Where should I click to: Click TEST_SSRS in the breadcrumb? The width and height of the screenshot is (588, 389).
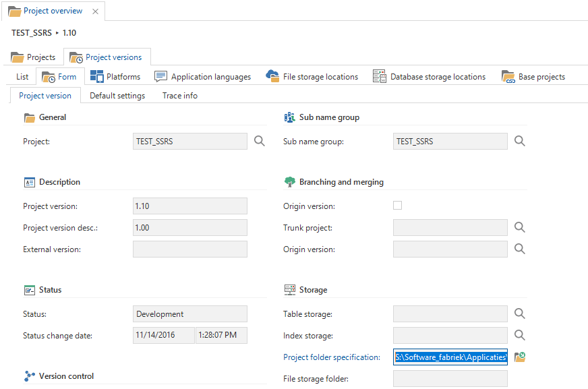click(x=30, y=32)
